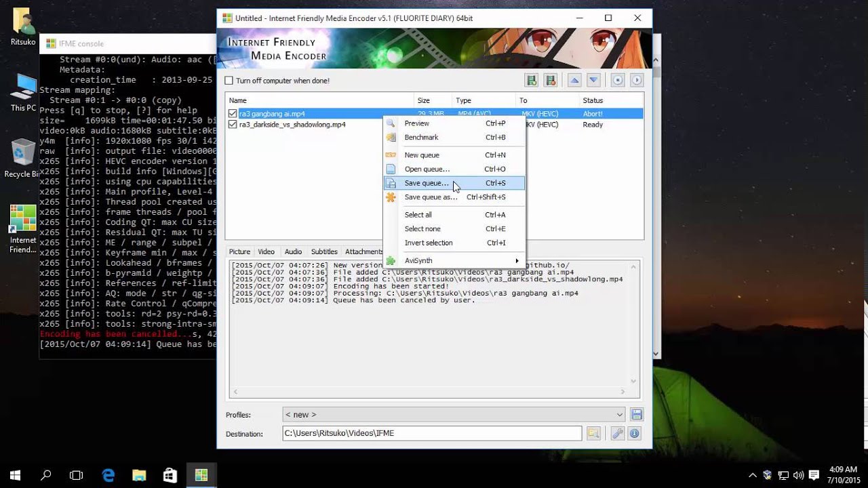Image resolution: width=868 pixels, height=488 pixels.
Task: Browse destination folder icon
Action: (593, 433)
